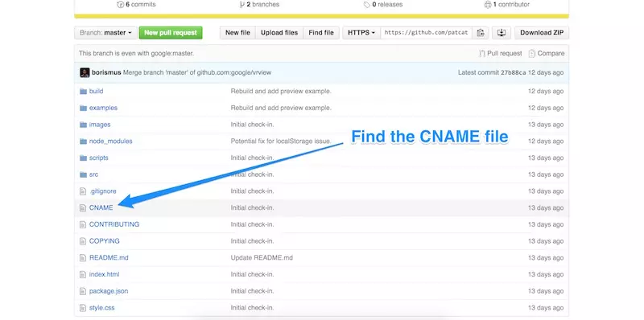Screen dimensions: 644x320
Task: Open the images folder
Action: 100,125
